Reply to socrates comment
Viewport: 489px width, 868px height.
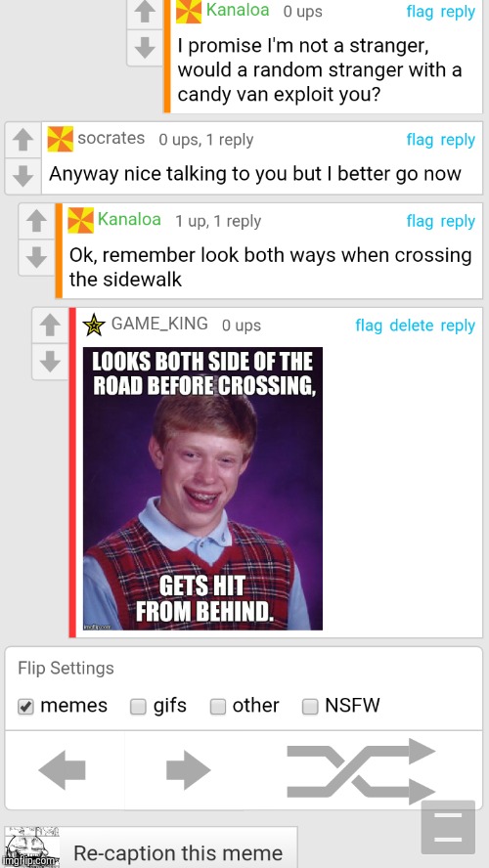pos(458,140)
